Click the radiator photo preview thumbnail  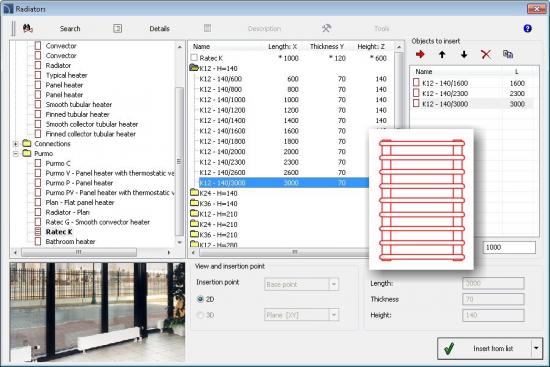98,312
